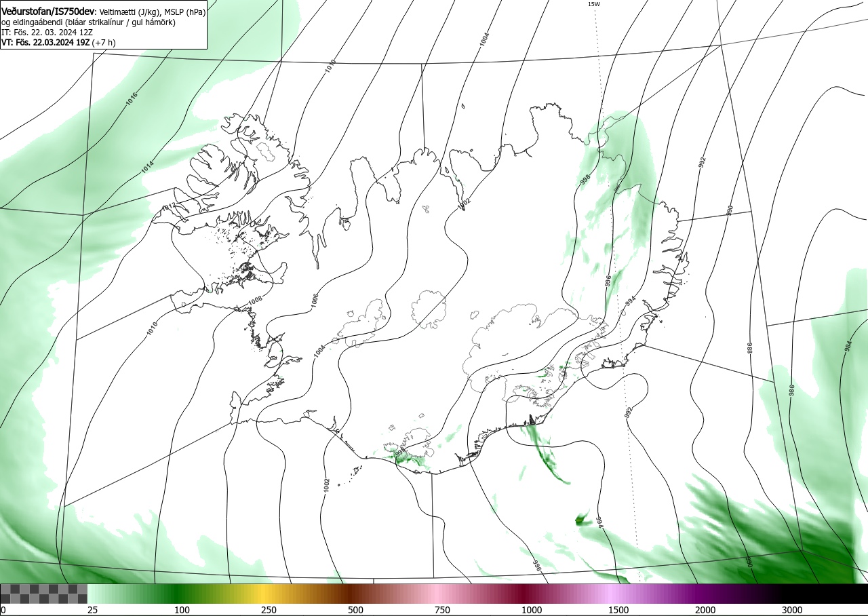868x616 pixels.
Task: Click the colorbar value '25'
Action: 92,610
